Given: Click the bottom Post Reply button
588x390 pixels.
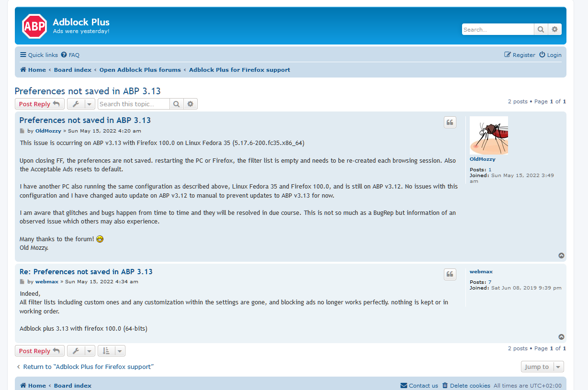Looking at the screenshot, I should (40, 351).
